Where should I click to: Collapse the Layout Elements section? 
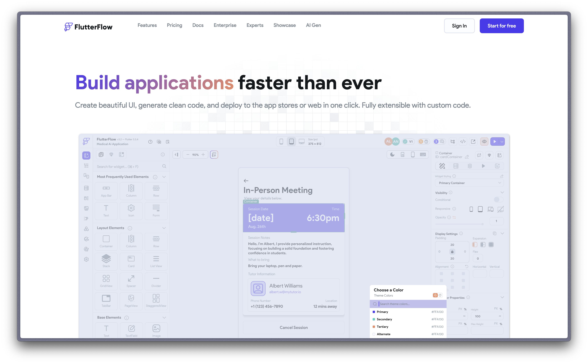tap(164, 228)
